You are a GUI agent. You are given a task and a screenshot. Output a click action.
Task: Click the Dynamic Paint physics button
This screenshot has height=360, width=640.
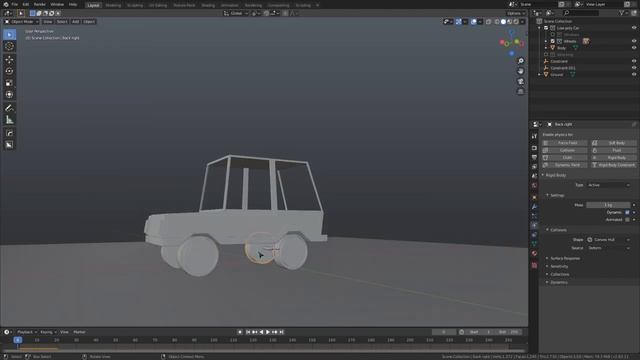coord(564,165)
